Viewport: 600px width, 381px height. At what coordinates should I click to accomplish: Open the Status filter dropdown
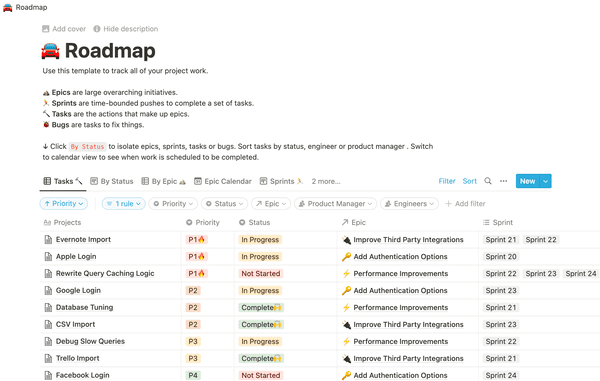[x=225, y=204]
